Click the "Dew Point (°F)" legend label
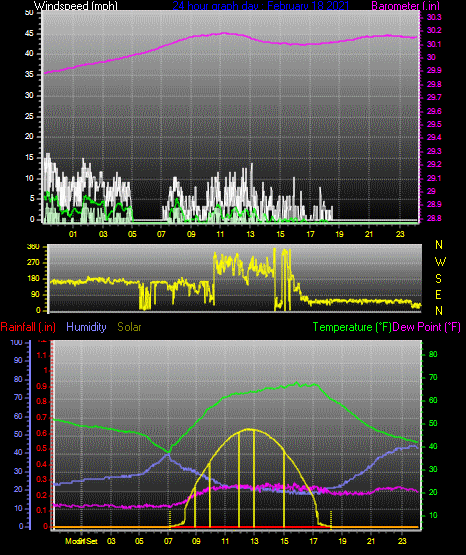Screen dimensions: 466x555 (427, 327)
